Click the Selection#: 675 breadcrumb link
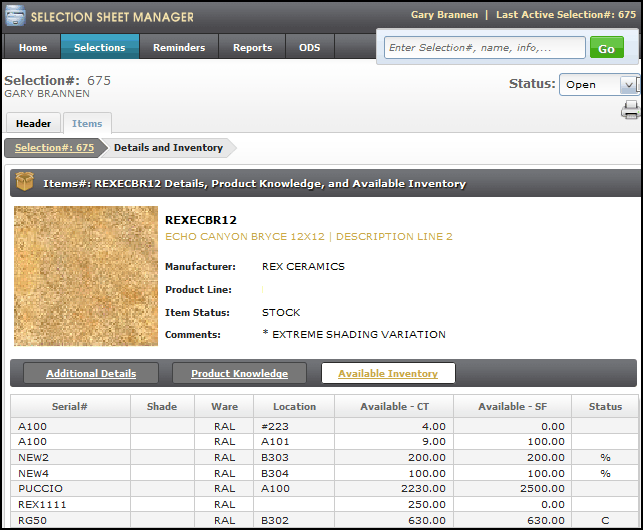Image resolution: width=643 pixels, height=530 pixels. pyautogui.click(x=55, y=148)
